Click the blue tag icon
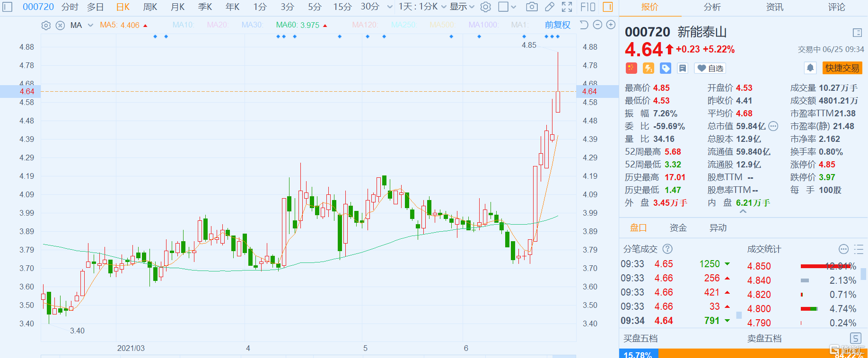 tap(666, 68)
